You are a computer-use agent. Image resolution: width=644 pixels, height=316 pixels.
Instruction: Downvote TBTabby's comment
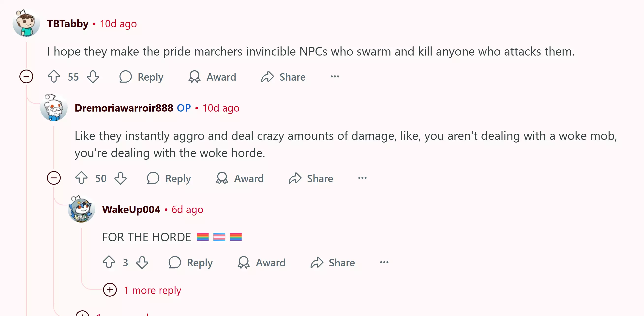(93, 76)
